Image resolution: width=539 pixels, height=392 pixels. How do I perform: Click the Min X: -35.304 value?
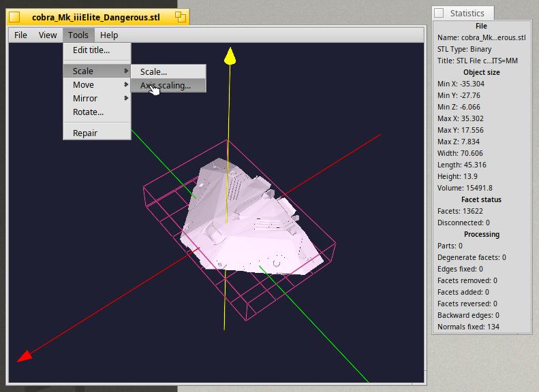coord(461,84)
